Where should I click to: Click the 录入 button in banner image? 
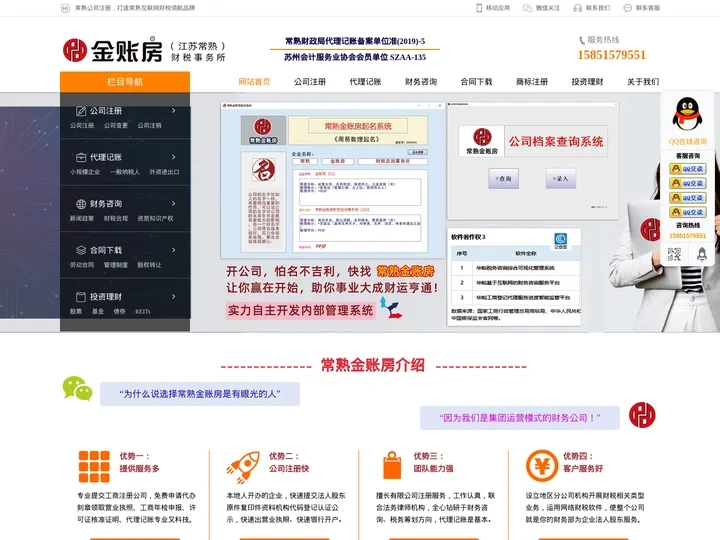pos(561,179)
